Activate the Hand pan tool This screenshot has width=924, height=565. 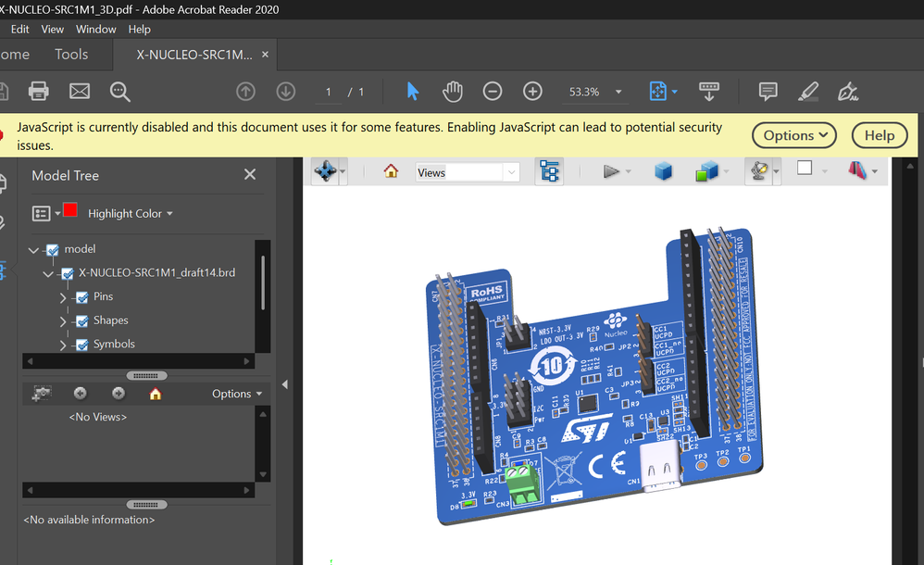coord(453,92)
